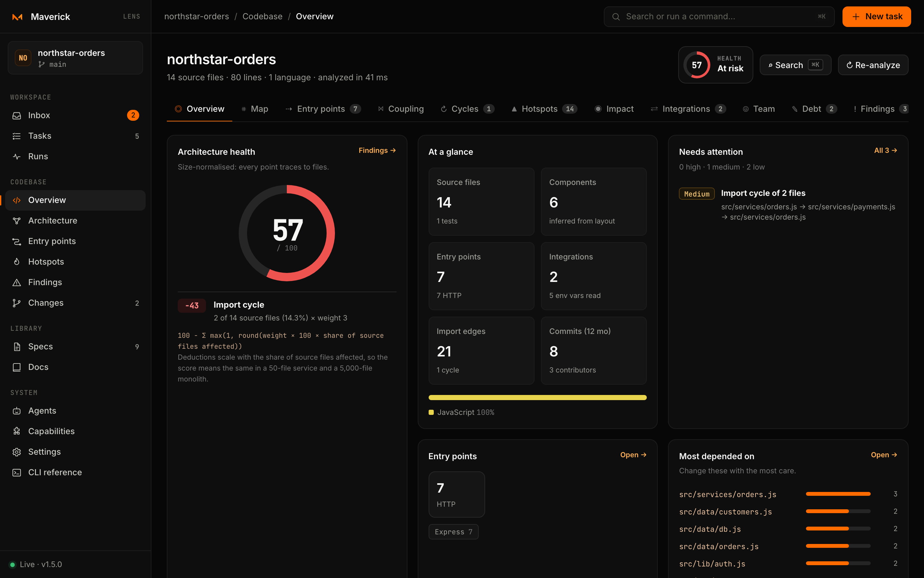Click the magnifier icon in command search
This screenshot has height=578, width=924.
click(616, 17)
